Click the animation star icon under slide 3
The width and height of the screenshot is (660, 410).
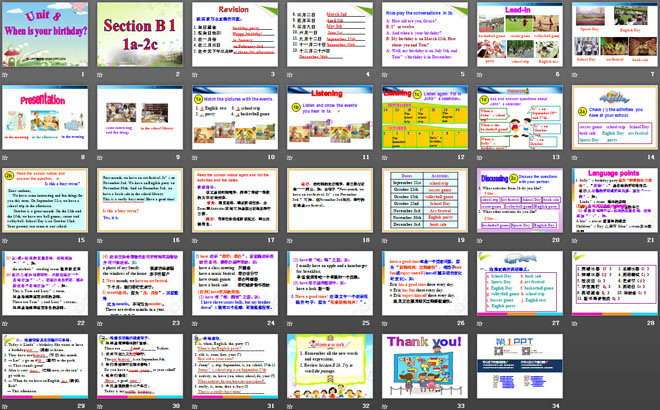[x=195, y=75]
